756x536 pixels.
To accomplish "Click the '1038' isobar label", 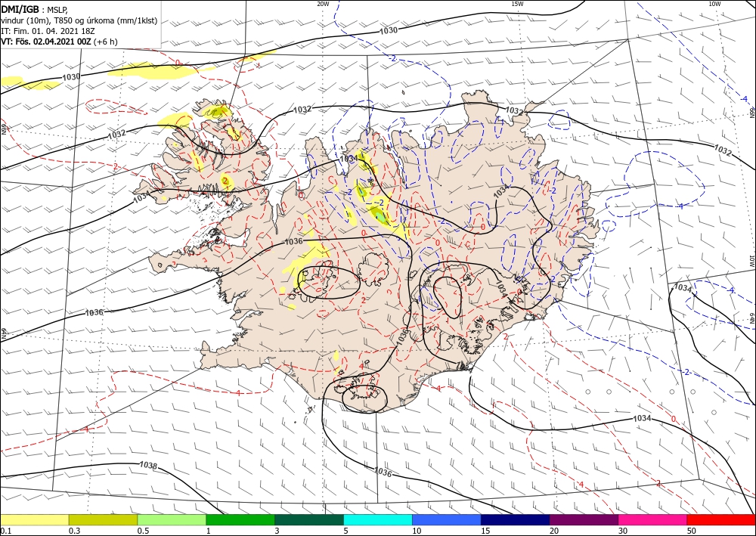I will pyautogui.click(x=148, y=465).
